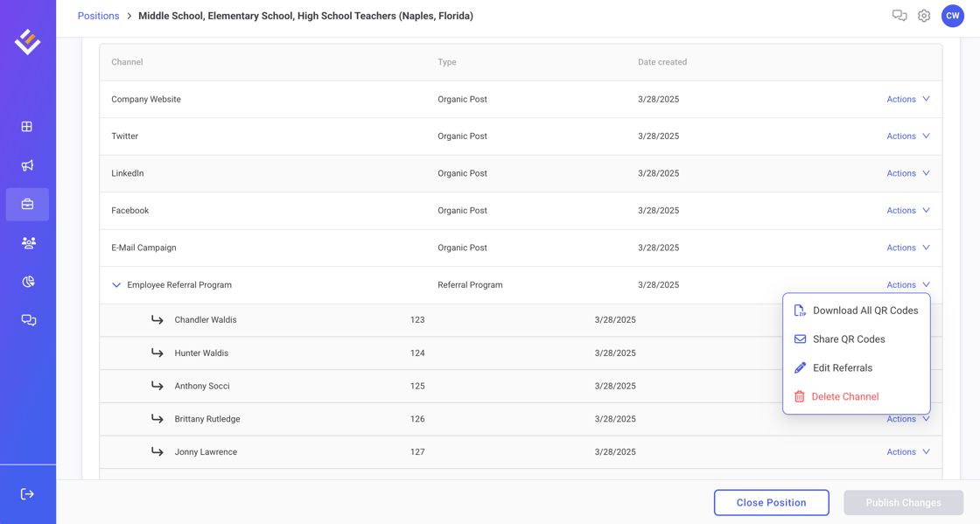Click the Close Position button

pos(771,503)
